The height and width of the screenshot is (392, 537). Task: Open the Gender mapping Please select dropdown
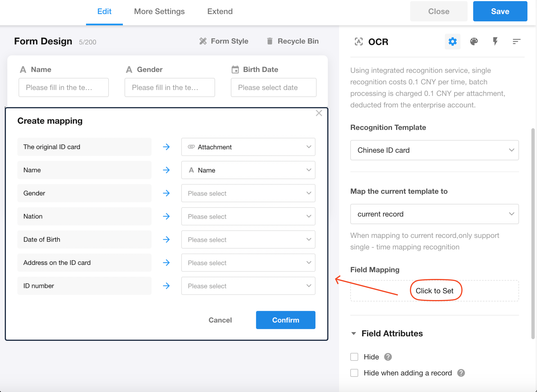coord(248,193)
